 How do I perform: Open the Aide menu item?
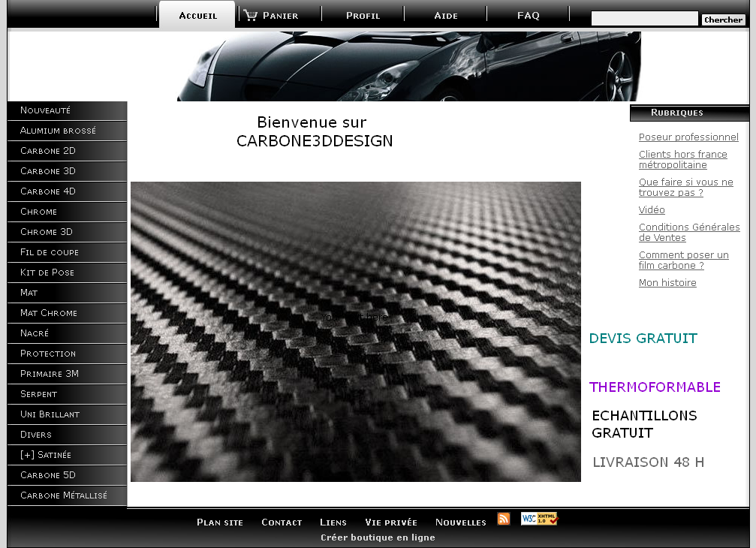(x=446, y=15)
